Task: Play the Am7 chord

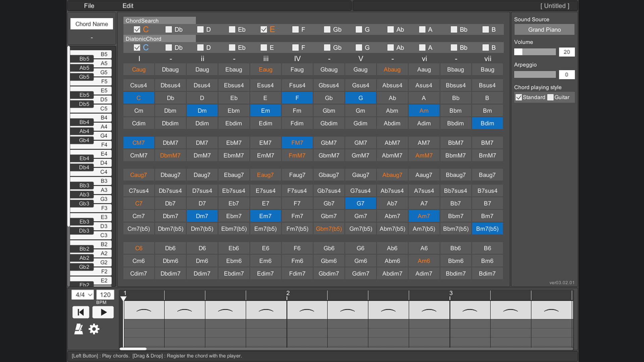Action: click(424, 216)
